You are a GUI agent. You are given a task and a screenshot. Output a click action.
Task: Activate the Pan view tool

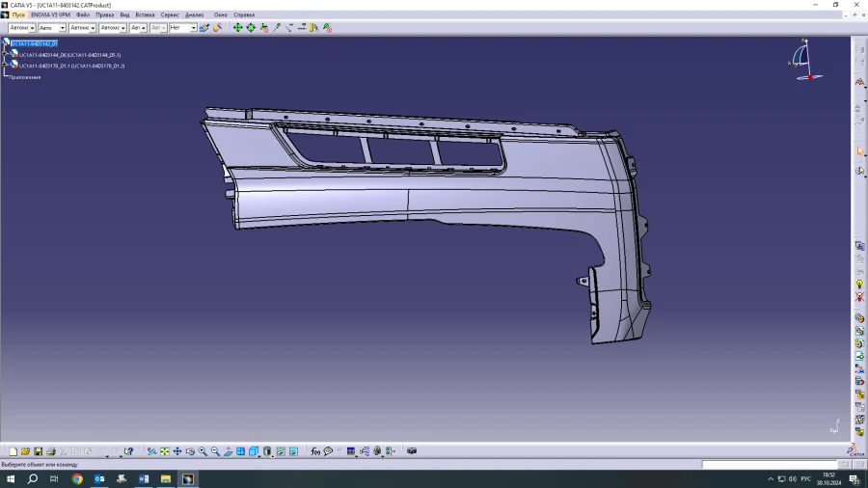point(177,451)
